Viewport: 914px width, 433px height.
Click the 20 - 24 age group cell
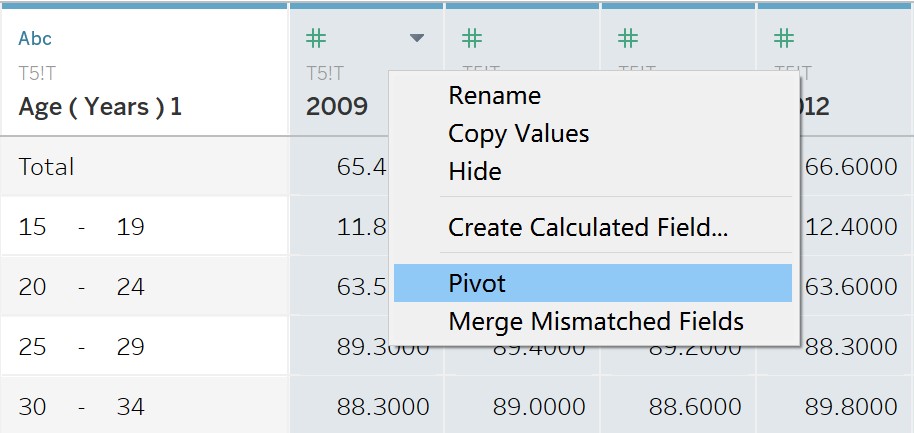click(x=81, y=287)
